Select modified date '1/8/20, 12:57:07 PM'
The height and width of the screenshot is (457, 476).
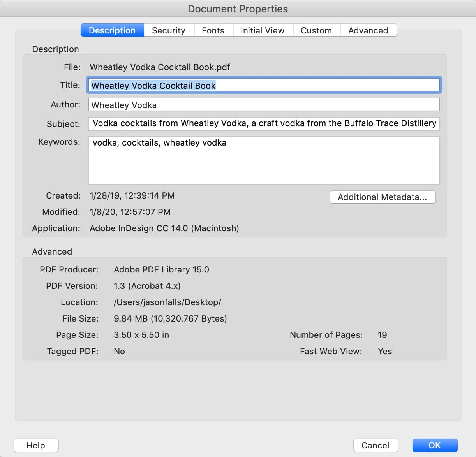click(130, 212)
